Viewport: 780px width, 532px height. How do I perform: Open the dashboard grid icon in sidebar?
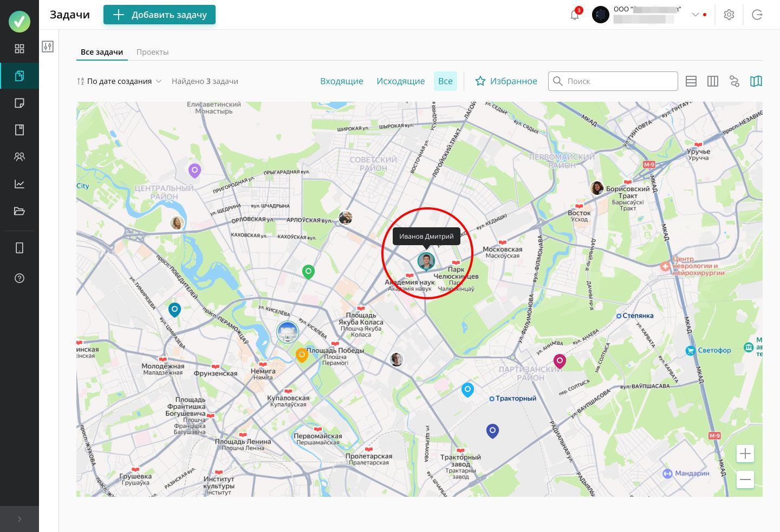[x=19, y=49]
